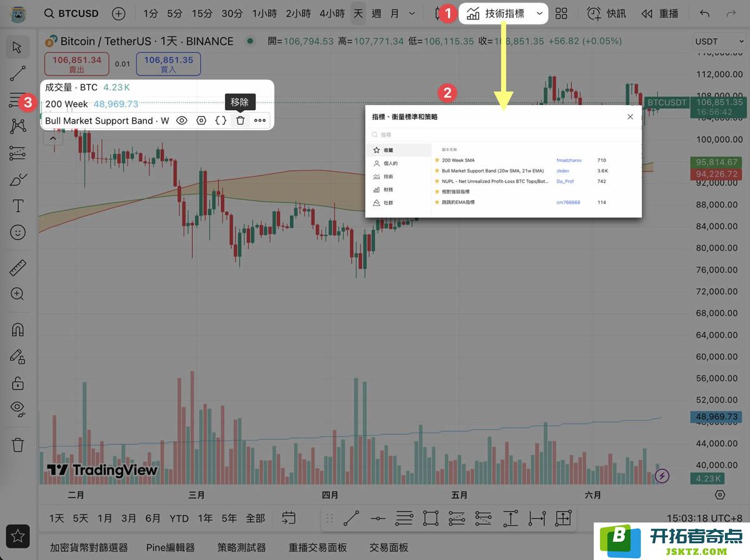Viewport: 750px width, 560px height.
Task: Switch to the 1分 timeframe
Action: point(151,13)
